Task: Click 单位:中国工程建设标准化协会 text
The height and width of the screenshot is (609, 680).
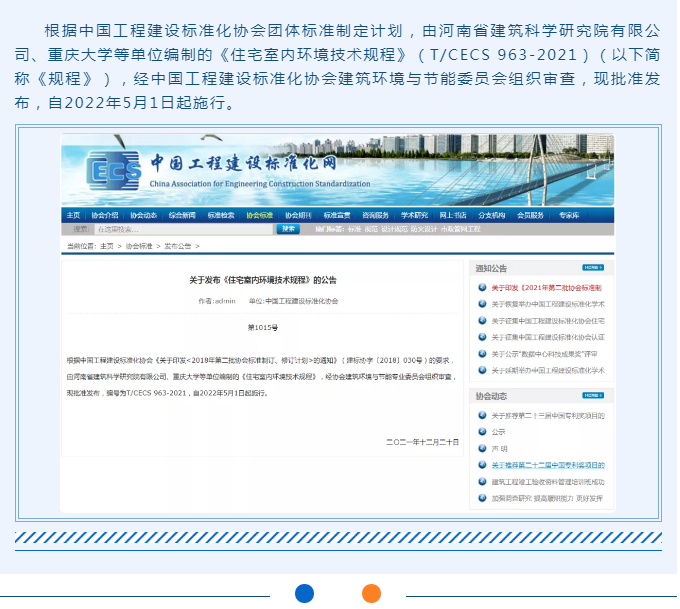Action: [293, 301]
